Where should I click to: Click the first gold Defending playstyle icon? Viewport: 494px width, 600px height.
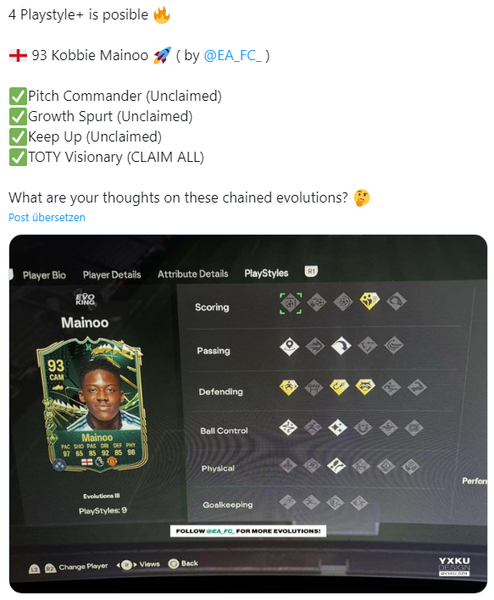tap(289, 387)
